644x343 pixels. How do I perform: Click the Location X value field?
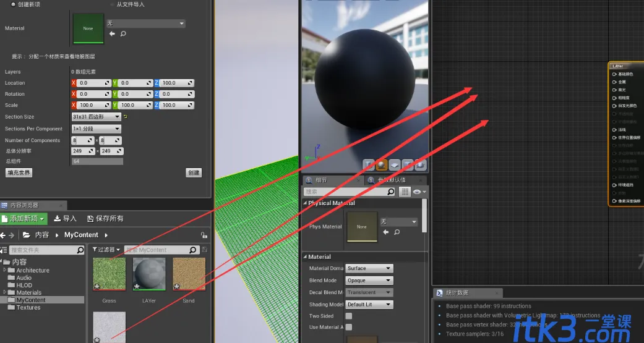93,83
